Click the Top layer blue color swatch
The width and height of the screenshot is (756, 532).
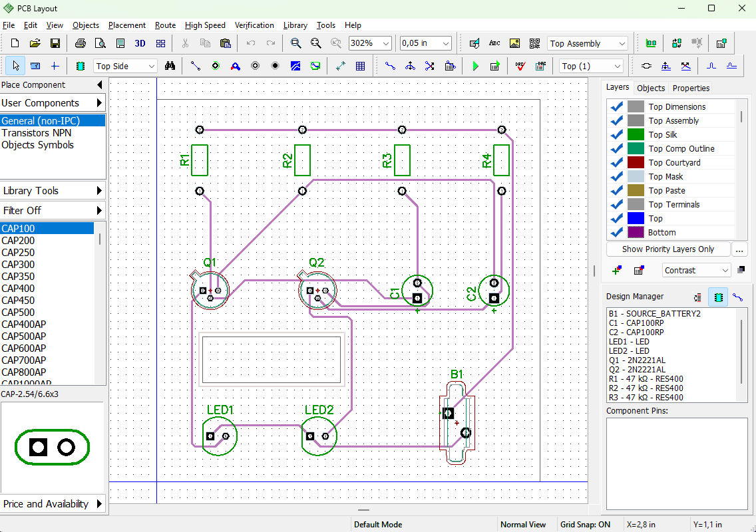[636, 218]
